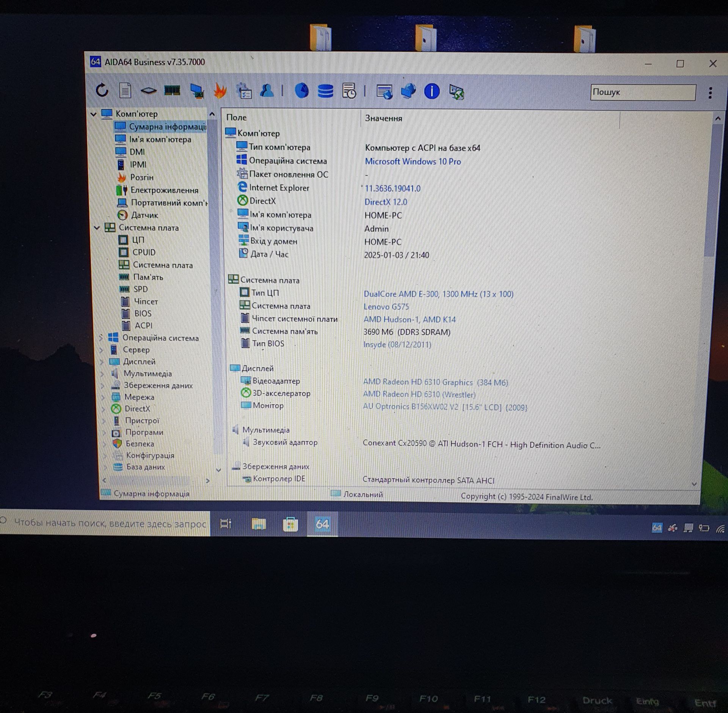This screenshot has height=713, width=728.
Task: Click the Task View taskbar button
Action: (226, 523)
